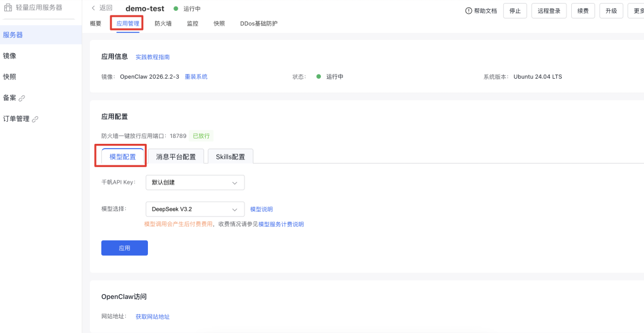Select the 消息平台配置 tab
Viewport: 644px width, 333px height.
point(176,157)
